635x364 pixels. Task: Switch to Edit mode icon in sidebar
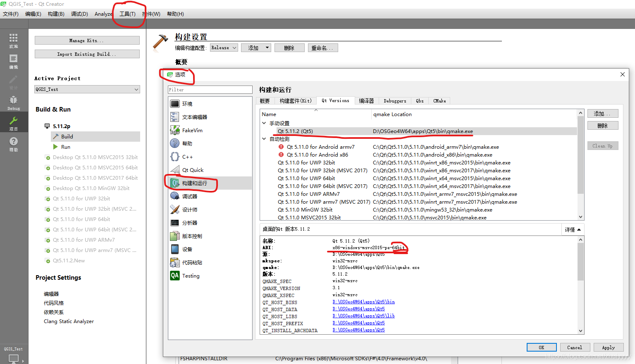pyautogui.click(x=14, y=62)
